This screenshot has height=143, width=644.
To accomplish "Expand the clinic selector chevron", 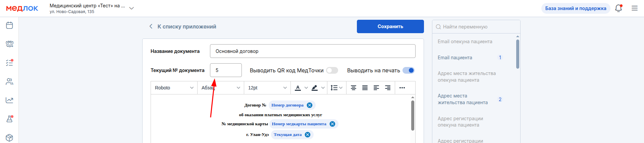I will (131, 8).
